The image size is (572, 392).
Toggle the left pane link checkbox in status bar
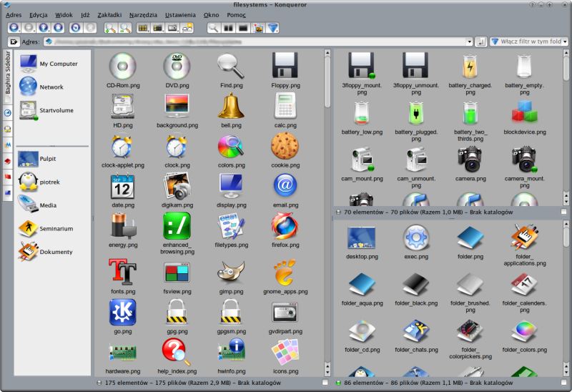(x=325, y=383)
